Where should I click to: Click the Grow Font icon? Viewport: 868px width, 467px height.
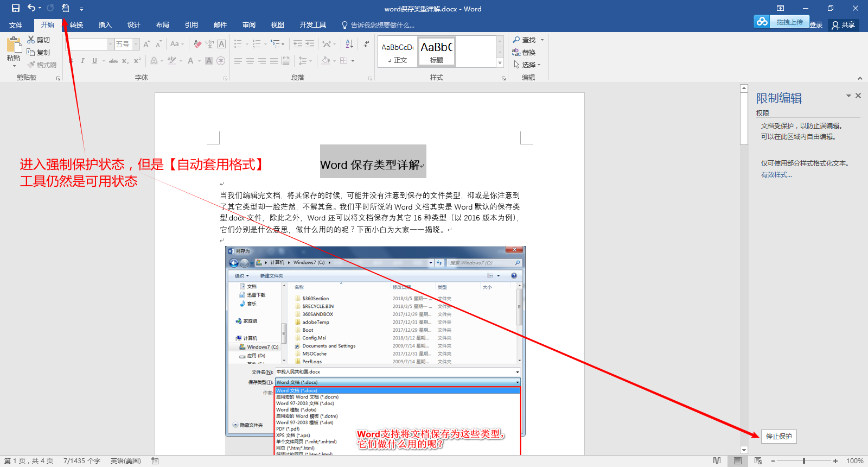(x=146, y=44)
